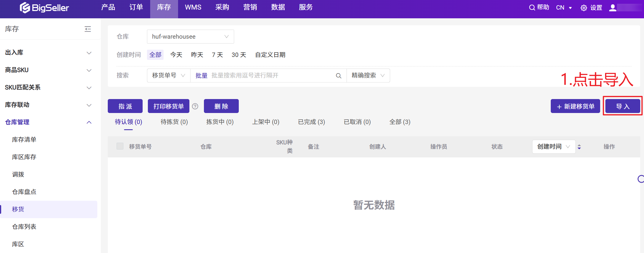Expand the SKU匹配关系 sidebar section

(x=49, y=87)
